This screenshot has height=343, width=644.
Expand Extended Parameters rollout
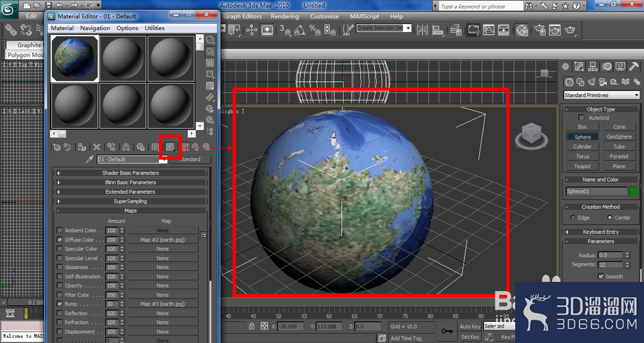pos(131,192)
